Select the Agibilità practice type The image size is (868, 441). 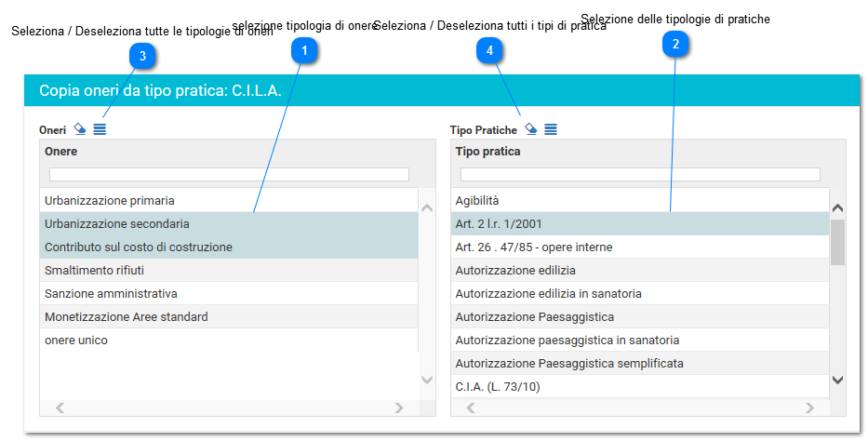640,200
